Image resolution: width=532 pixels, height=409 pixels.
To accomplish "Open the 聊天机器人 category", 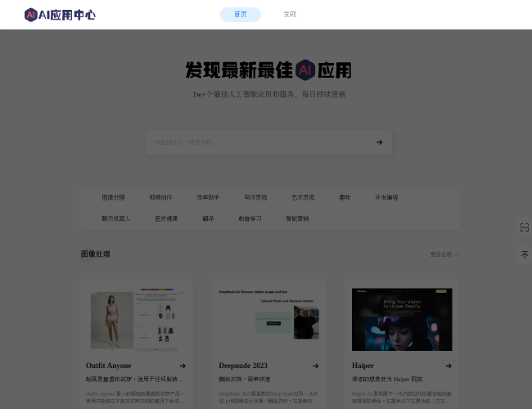I will pyautogui.click(x=116, y=218).
